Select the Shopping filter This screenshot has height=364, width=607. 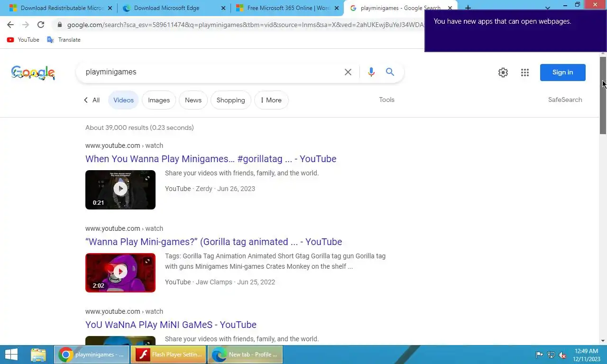(x=231, y=100)
